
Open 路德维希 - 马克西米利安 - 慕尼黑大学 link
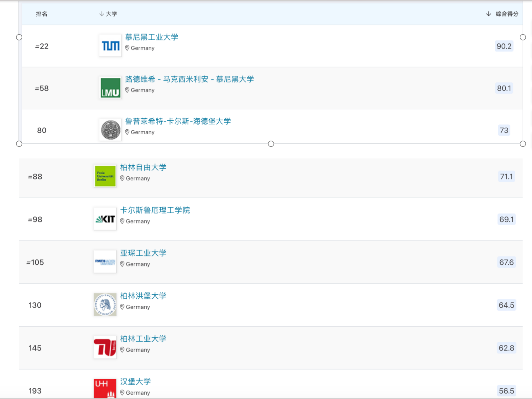tap(190, 79)
